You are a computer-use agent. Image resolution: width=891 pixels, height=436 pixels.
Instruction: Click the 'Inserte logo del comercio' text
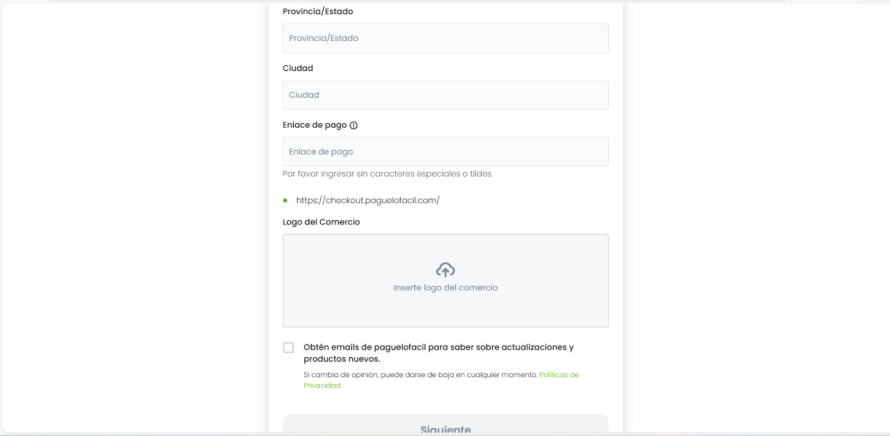445,288
